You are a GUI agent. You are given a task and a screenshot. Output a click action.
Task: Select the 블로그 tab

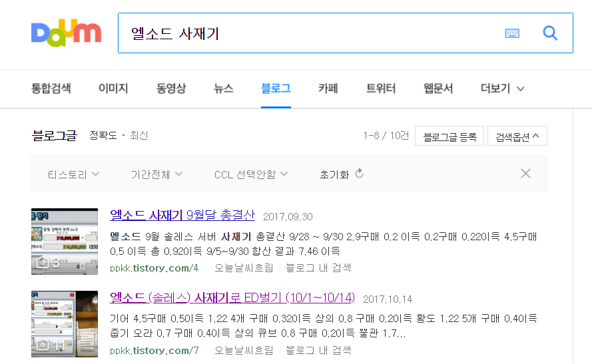(276, 89)
